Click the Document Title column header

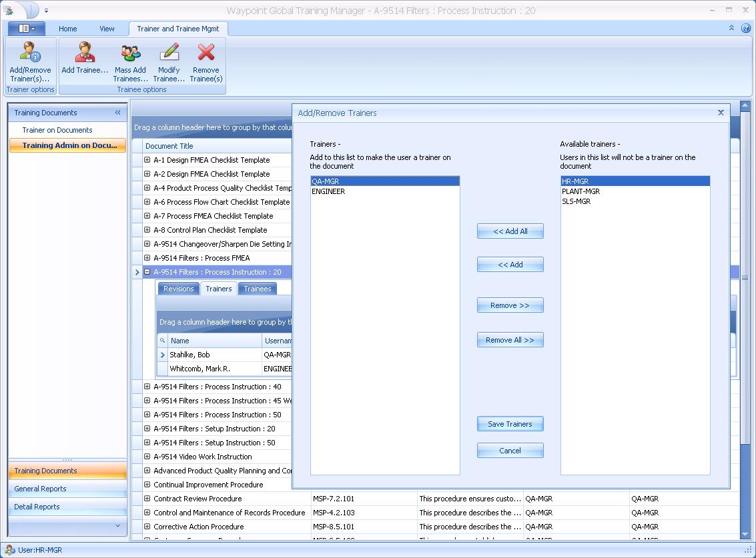coord(217,145)
